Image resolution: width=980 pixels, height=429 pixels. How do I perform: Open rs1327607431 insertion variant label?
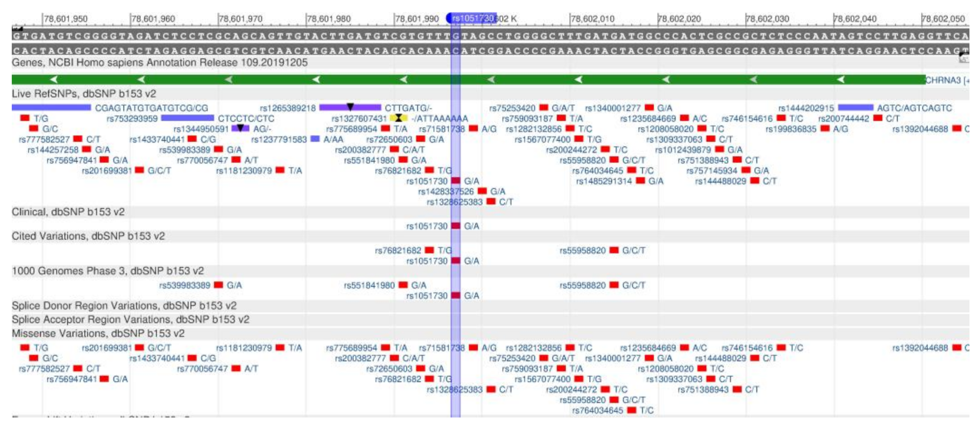[x=359, y=119]
